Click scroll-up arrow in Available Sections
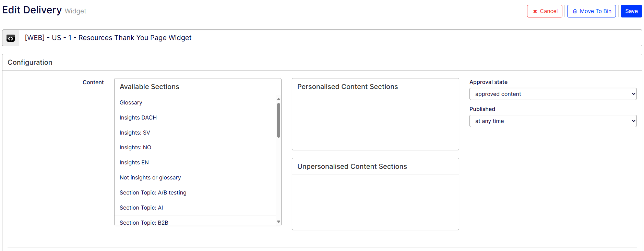644x251 pixels. [x=278, y=99]
